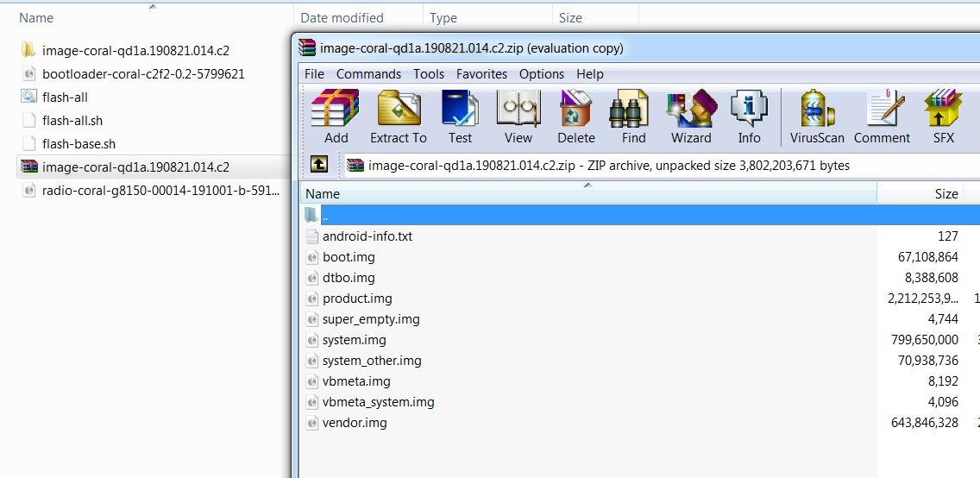Open the Favorites menu

click(481, 74)
